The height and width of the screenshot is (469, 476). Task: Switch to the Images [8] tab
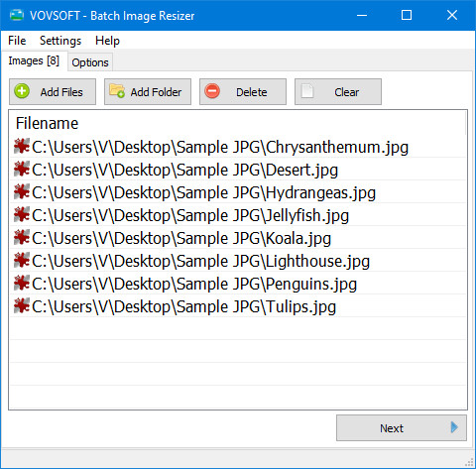pyautogui.click(x=34, y=60)
